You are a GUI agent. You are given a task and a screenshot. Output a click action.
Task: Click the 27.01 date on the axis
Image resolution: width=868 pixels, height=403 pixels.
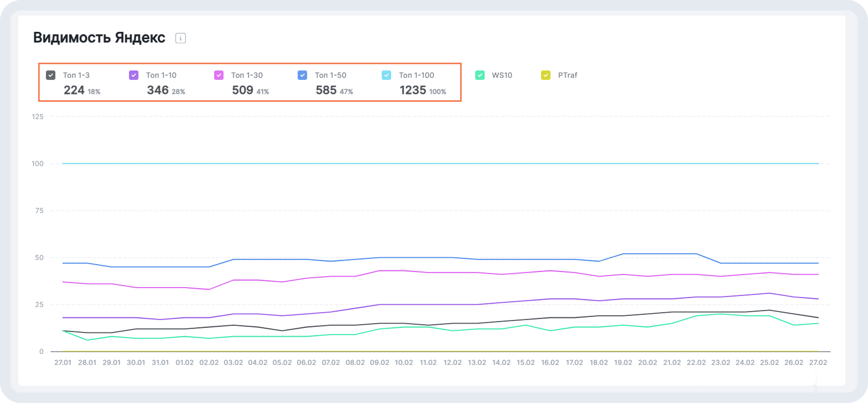tap(63, 362)
